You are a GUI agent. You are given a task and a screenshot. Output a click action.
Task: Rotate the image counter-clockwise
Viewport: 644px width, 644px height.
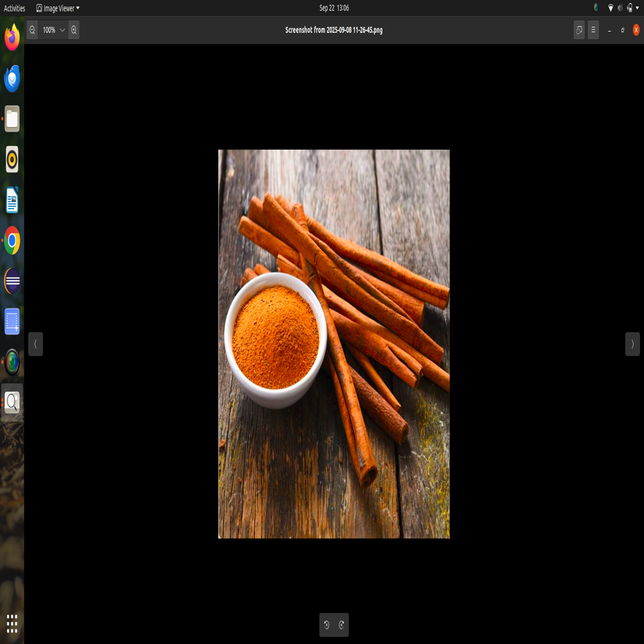coord(327,625)
